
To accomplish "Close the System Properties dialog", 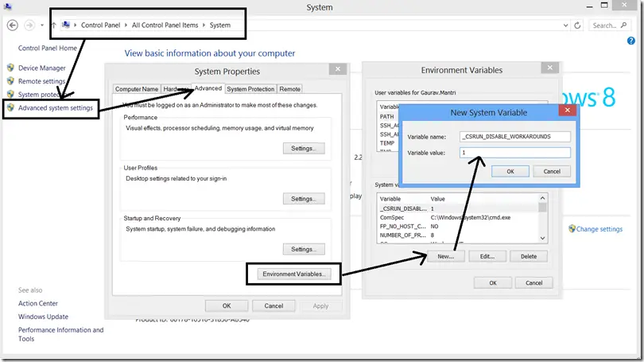I will (338, 69).
